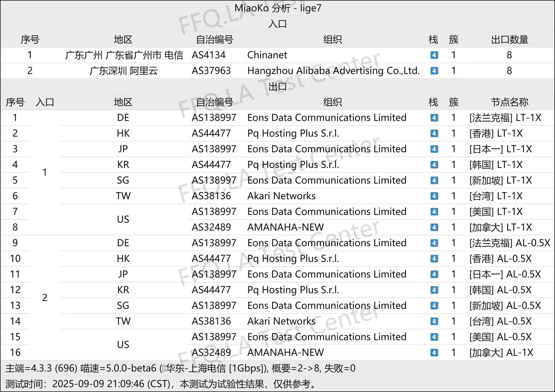This screenshot has height=392, width=555.
Task: Click the IPv4 icon beside [加拿大] LT-1X
Action: coord(434,227)
